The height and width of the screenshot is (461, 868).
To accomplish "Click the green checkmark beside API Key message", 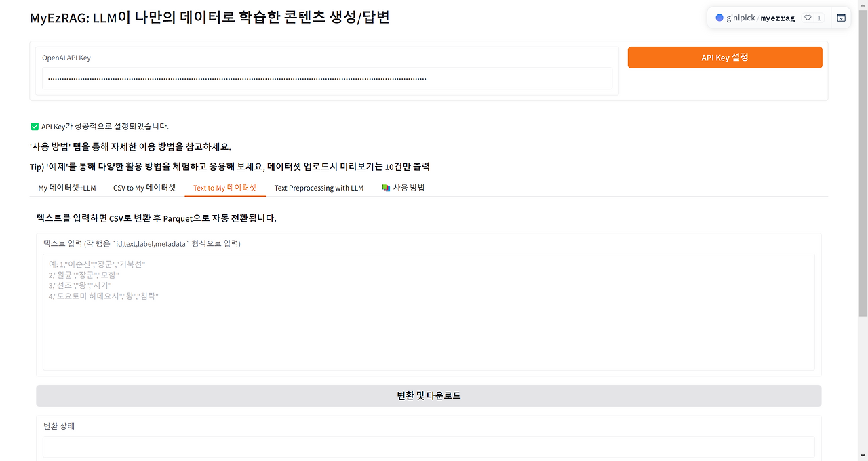I will pos(35,126).
